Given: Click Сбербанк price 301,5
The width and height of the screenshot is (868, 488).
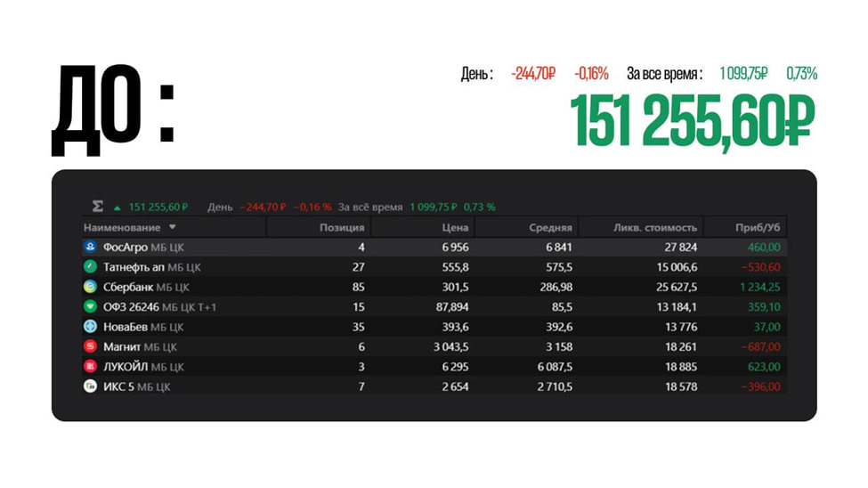Looking at the screenshot, I should tap(455, 287).
